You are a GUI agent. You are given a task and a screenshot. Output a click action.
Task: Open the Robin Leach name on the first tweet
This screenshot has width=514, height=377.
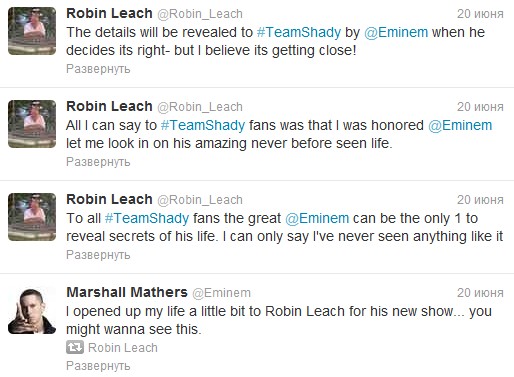tap(109, 13)
